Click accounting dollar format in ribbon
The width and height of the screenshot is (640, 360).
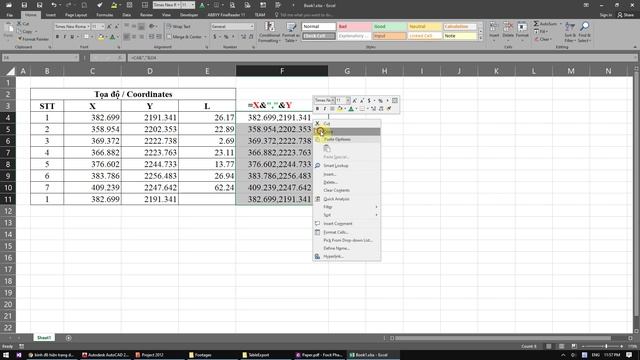click(x=215, y=37)
